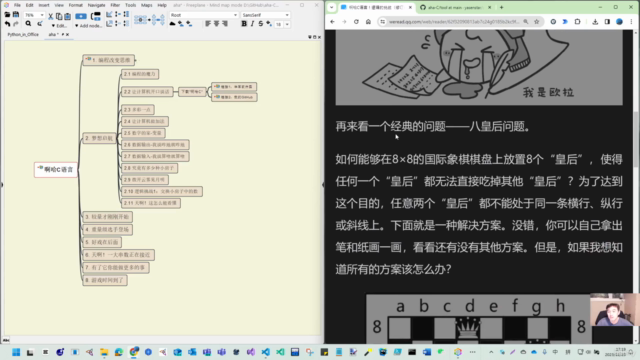
Task: Select the node labeled 2.1
Action: coord(140,74)
